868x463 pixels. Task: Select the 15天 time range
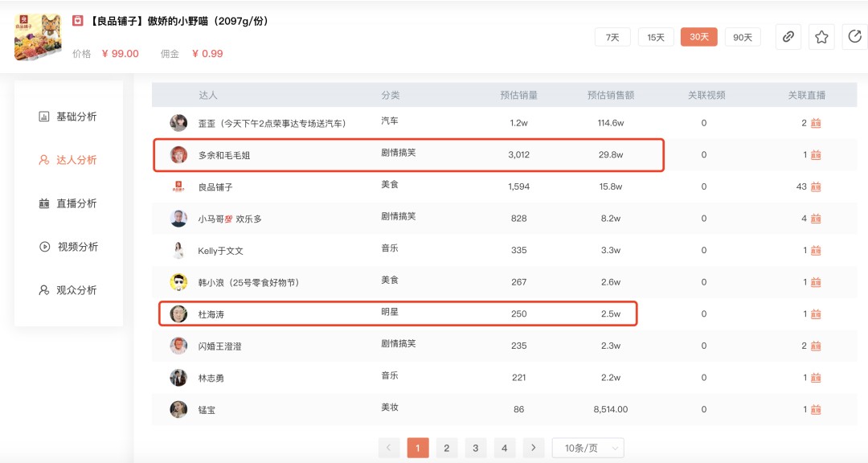pos(656,37)
